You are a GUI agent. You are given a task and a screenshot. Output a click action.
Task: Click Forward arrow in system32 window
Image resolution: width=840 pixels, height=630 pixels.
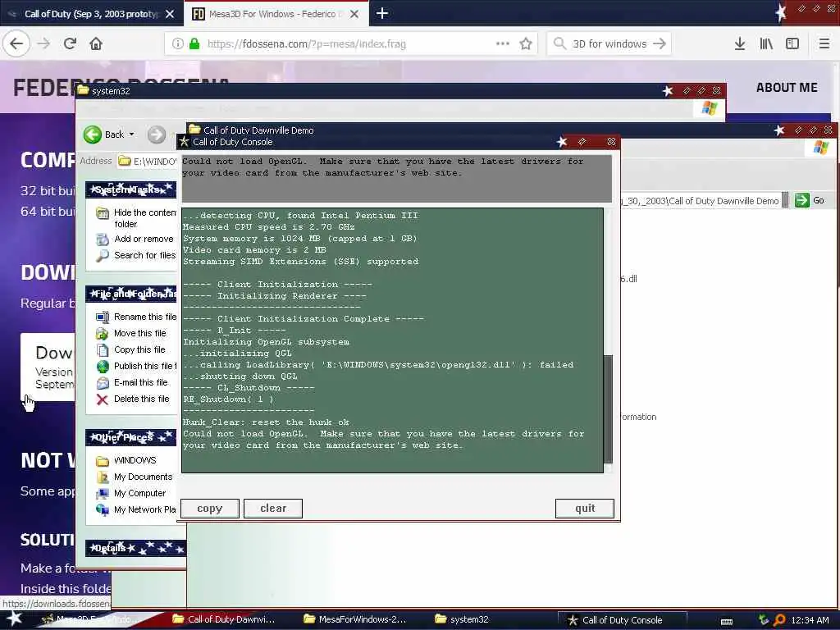[157, 134]
